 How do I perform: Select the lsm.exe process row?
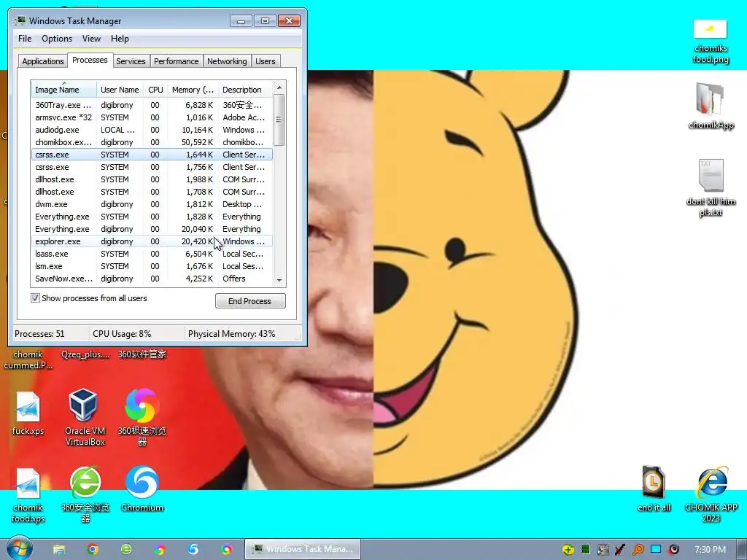pyautogui.click(x=152, y=265)
